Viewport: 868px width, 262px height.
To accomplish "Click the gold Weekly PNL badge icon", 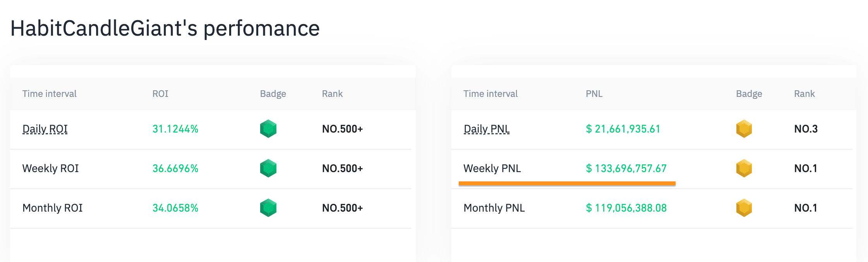I will click(x=744, y=168).
